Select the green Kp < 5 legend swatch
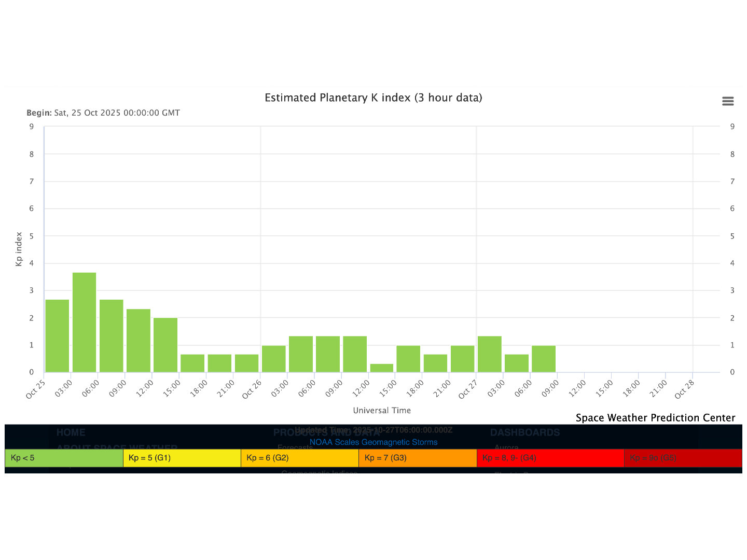Screen dimensions: 747x560 (64, 458)
